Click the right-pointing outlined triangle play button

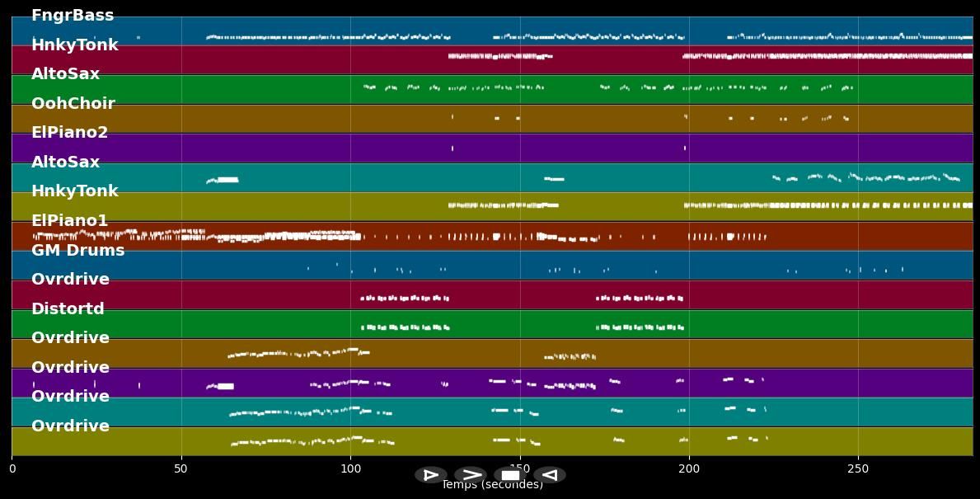point(430,475)
